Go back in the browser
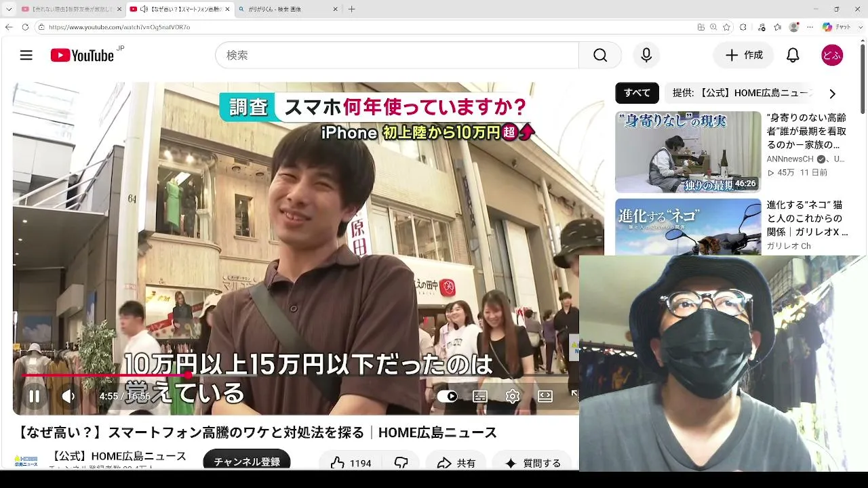Viewport: 868px width, 488px height. 9,27
